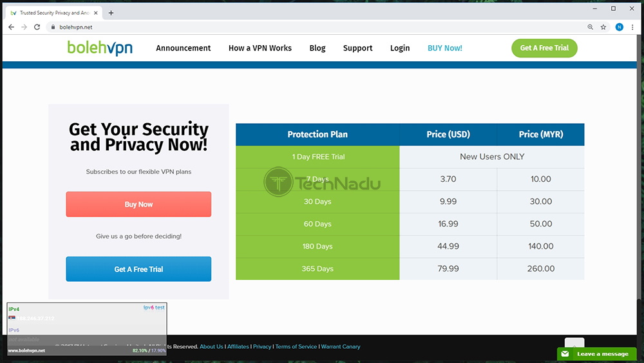This screenshot has height=363, width=644.
Task: Click the browser forward arrow
Action: coord(24,27)
